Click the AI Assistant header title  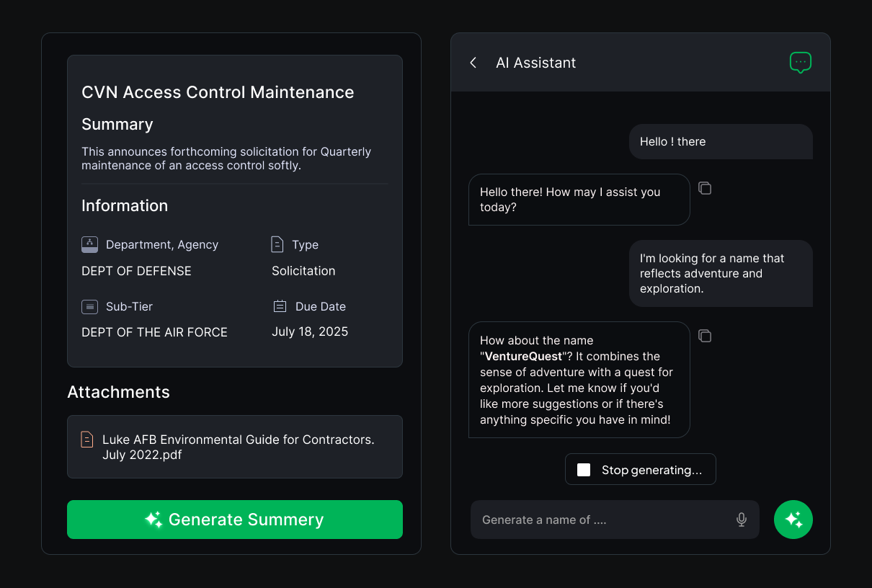(536, 63)
